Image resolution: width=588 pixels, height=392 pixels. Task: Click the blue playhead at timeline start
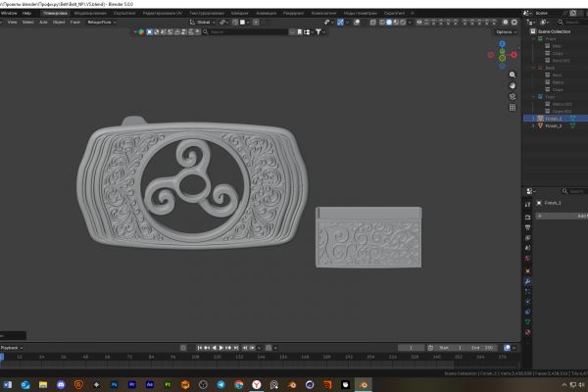(x=2, y=357)
